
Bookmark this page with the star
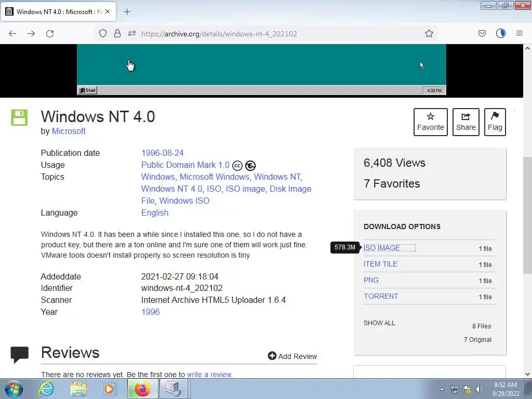point(429,33)
